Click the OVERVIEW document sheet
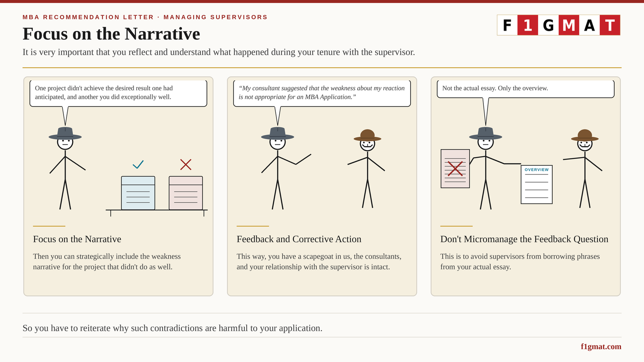 point(537,185)
